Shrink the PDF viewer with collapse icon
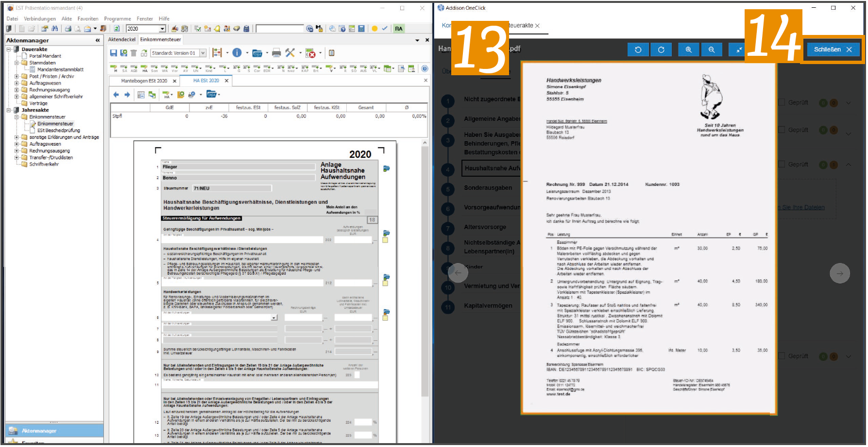 pyautogui.click(x=738, y=50)
